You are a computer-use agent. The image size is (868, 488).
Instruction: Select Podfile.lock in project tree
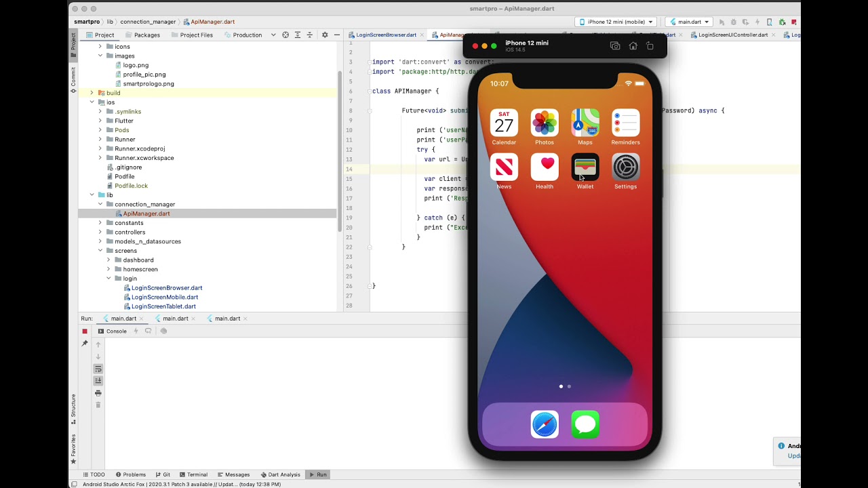tap(131, 186)
